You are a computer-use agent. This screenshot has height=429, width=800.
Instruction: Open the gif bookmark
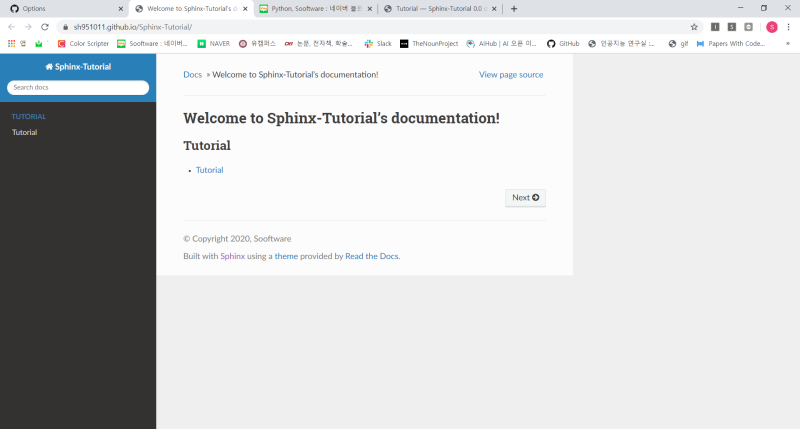pos(678,44)
